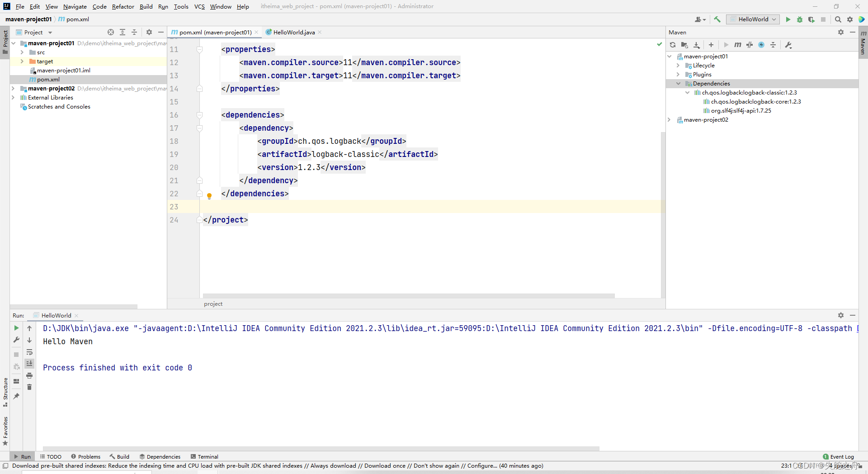The height and width of the screenshot is (474, 868).
Task: Open IDE settings gear in top toolbar
Action: coord(850,19)
